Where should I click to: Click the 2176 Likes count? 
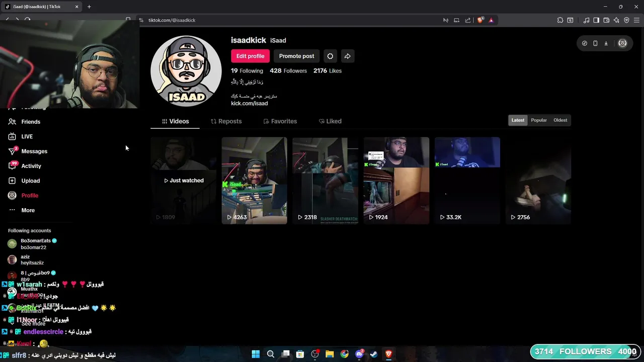point(328,71)
